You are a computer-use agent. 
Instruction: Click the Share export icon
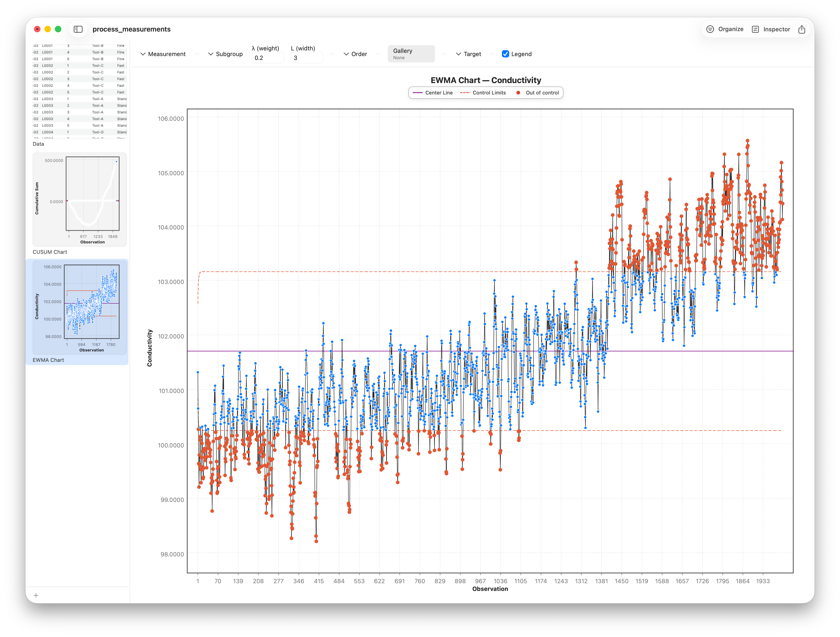tap(802, 29)
